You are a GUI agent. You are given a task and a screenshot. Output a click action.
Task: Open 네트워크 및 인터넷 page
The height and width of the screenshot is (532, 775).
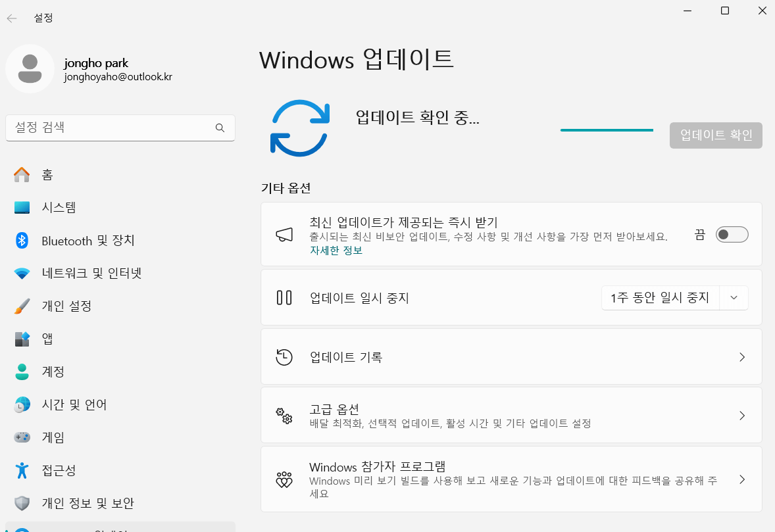[x=120, y=273]
